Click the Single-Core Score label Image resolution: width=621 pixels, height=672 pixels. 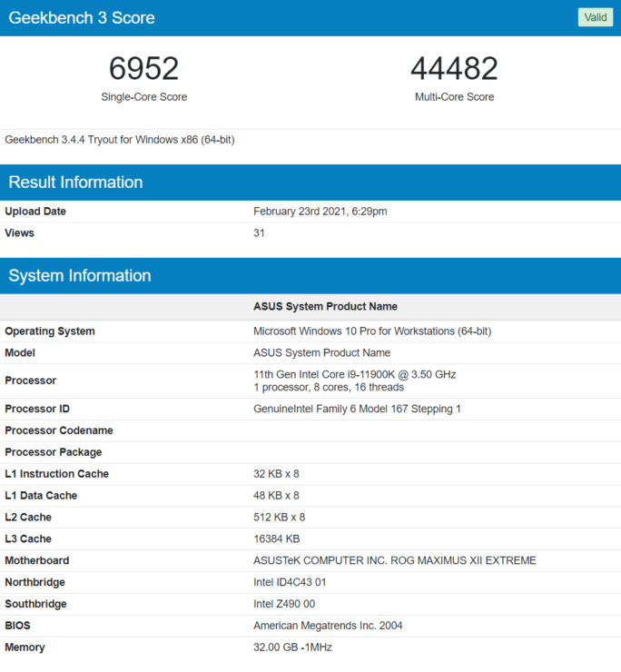[144, 97]
